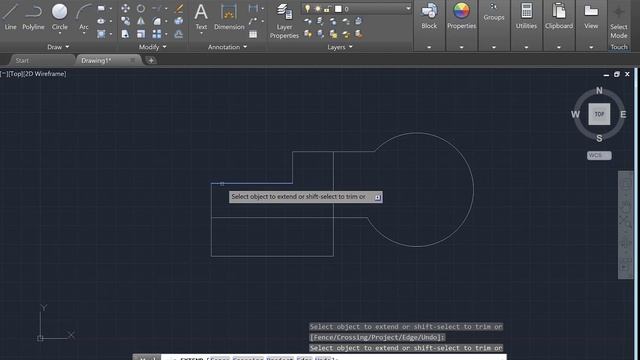Open the Rectangle tool flyout arrow
Viewport: 640px width, 360px height.
coord(111,9)
